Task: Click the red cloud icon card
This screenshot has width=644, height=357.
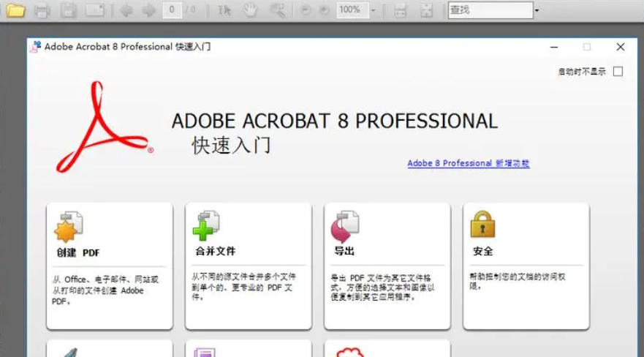Action: coord(349,353)
